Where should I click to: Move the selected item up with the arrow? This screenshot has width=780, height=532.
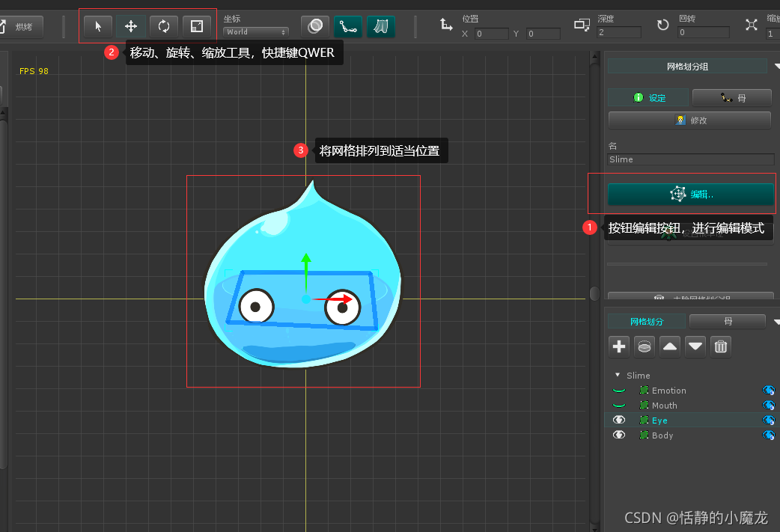[669, 346]
